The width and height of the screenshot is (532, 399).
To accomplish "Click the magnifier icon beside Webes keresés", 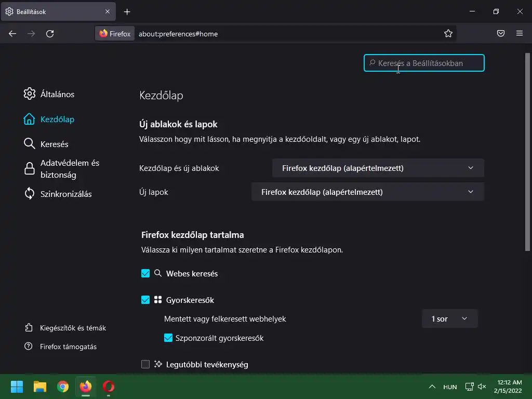I will pos(158,273).
